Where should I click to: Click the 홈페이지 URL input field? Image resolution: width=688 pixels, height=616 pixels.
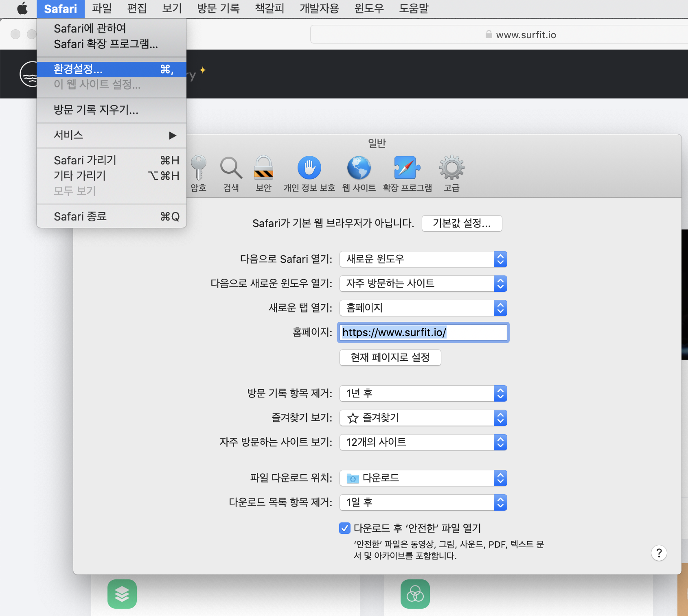tap(423, 332)
